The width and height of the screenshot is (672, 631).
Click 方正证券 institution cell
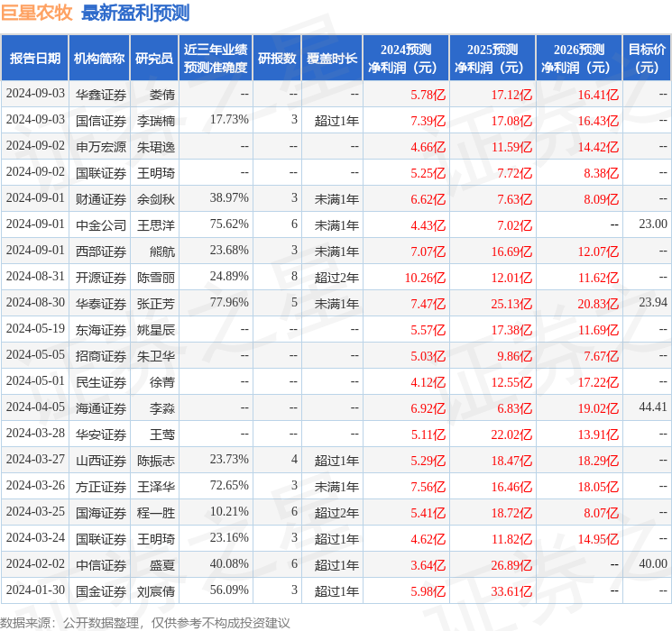[101, 487]
